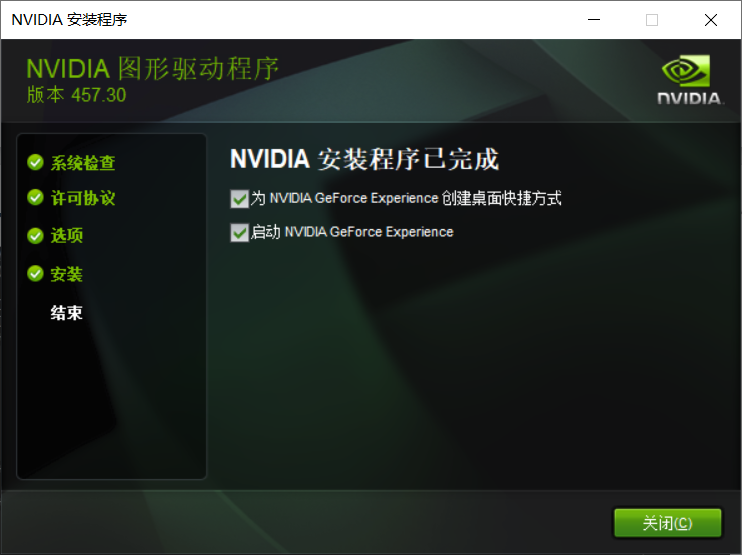
Task: Click the NVIDIA 图形驱动程序 heading
Action: coord(152,69)
